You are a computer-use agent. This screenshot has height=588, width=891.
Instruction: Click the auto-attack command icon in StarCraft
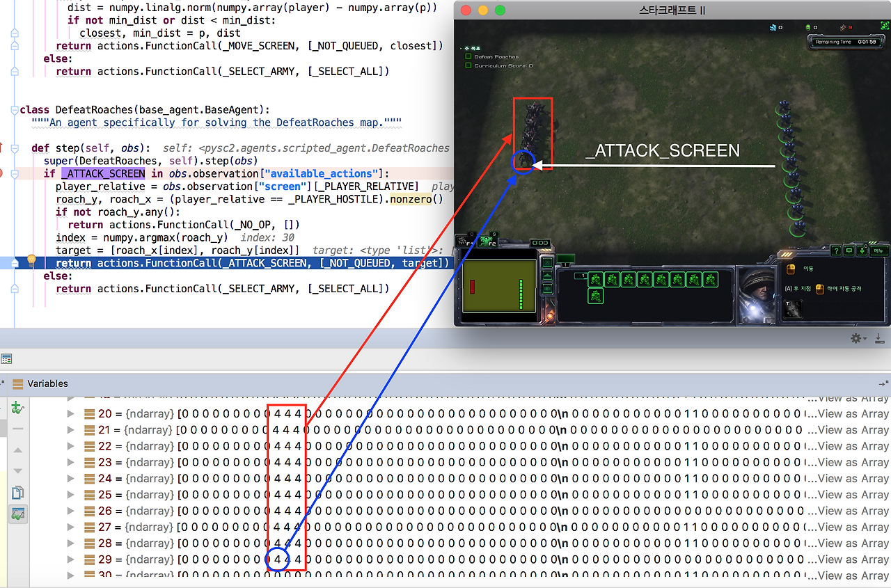click(x=821, y=289)
